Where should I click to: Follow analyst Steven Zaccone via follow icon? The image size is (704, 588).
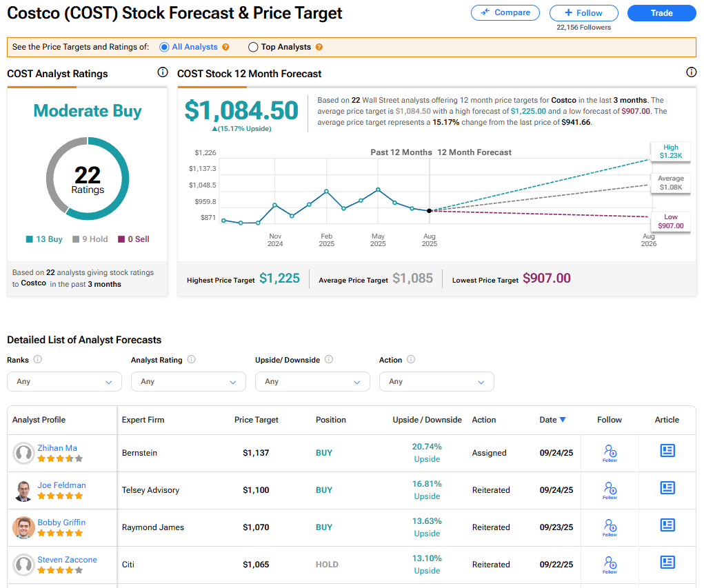pyautogui.click(x=610, y=565)
